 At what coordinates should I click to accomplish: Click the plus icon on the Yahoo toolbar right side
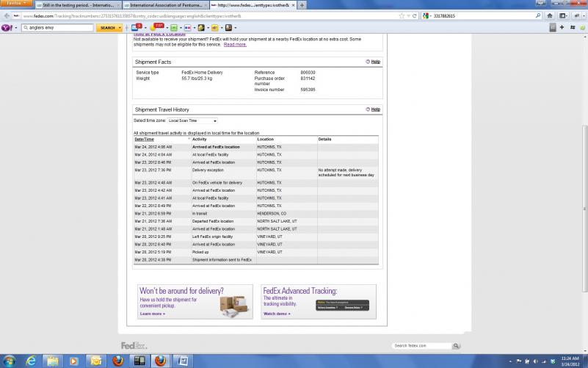[x=562, y=27]
